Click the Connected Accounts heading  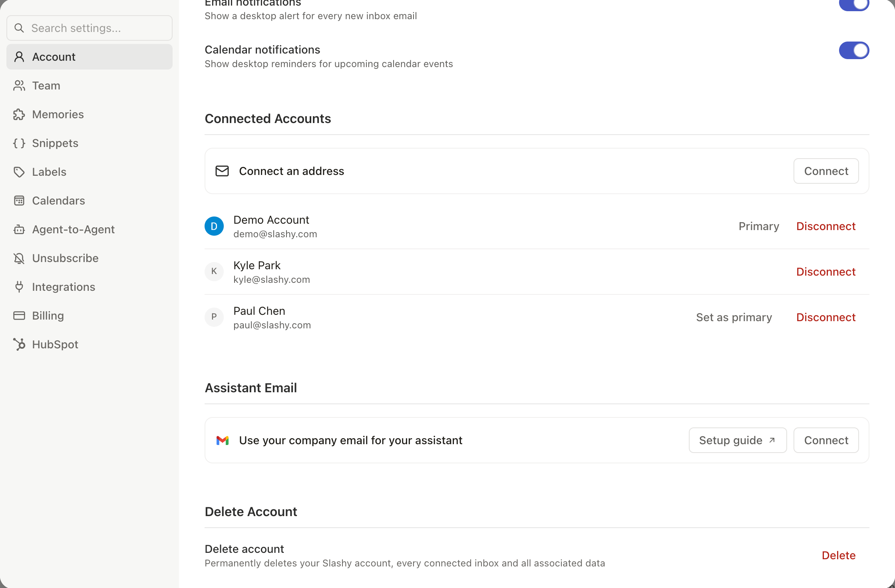(268, 119)
